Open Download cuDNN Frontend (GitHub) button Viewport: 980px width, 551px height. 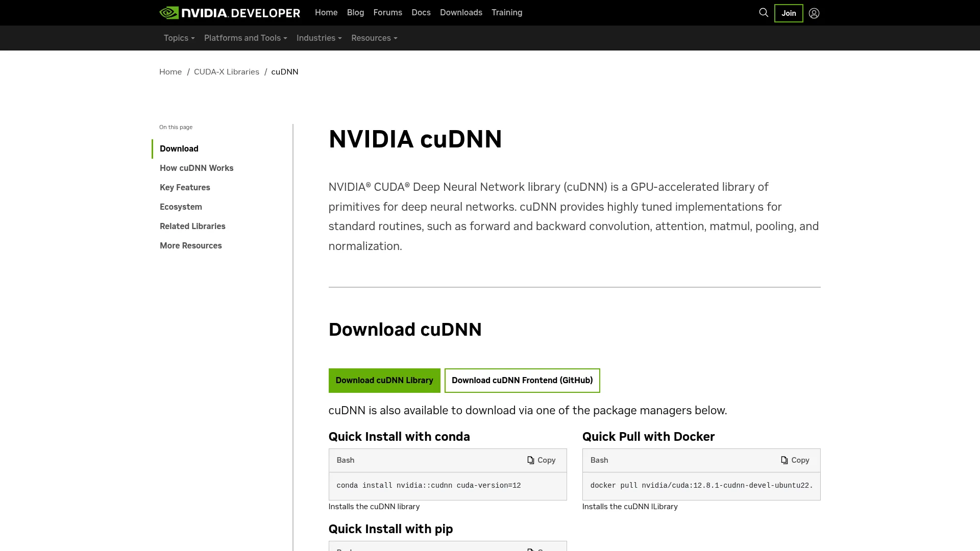point(522,381)
